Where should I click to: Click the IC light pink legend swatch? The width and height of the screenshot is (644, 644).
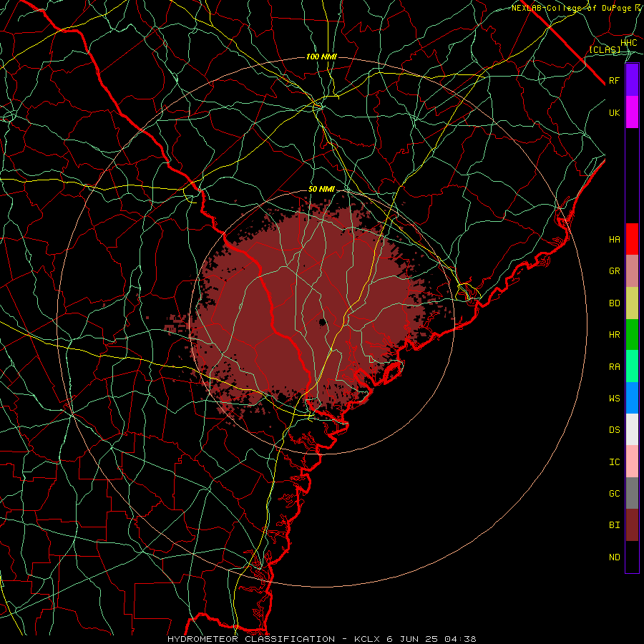(x=632, y=462)
